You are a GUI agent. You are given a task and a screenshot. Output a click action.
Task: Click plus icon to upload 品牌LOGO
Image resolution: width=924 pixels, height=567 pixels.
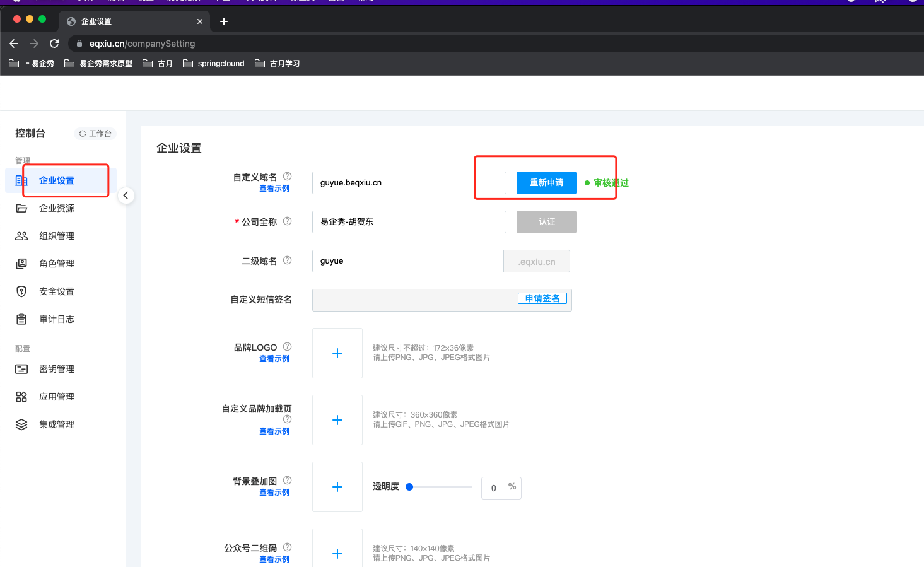pos(337,353)
